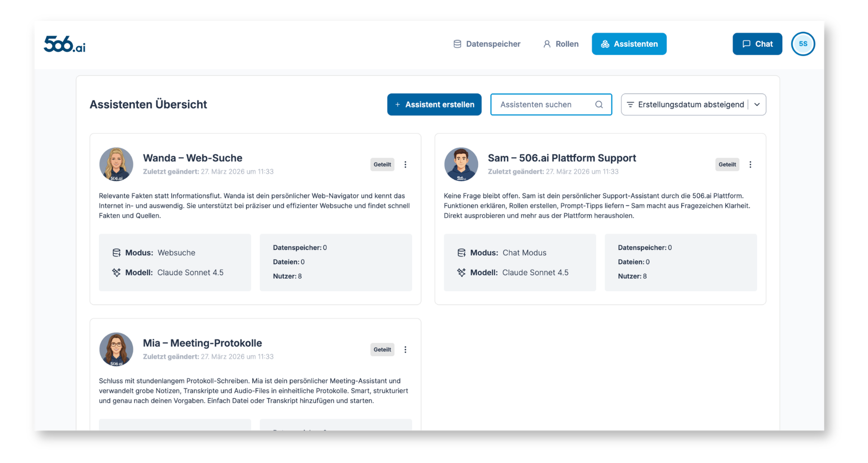Click the sort filter lines icon

[630, 105]
